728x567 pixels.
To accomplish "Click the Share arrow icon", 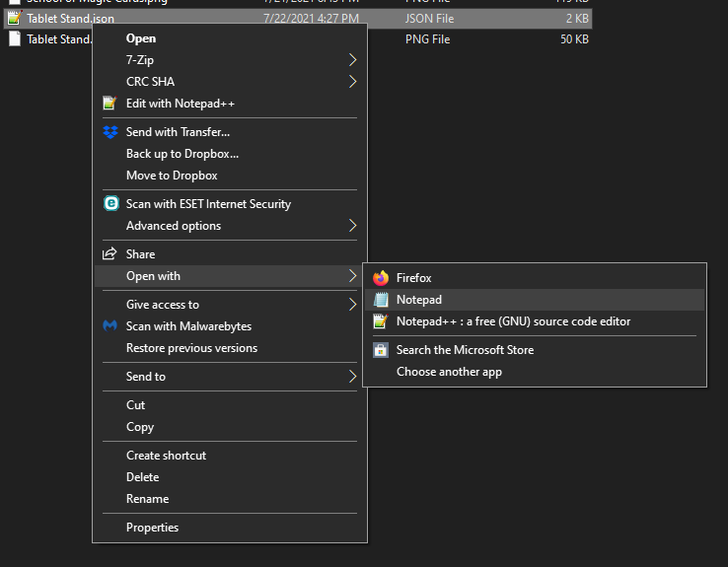I will coord(109,254).
